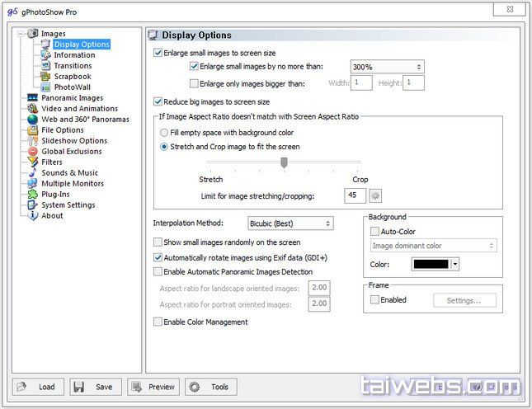Viewport: 532px width, 409px height.
Task: Open the 300% enlarge limit dropdown
Action: tap(387, 67)
